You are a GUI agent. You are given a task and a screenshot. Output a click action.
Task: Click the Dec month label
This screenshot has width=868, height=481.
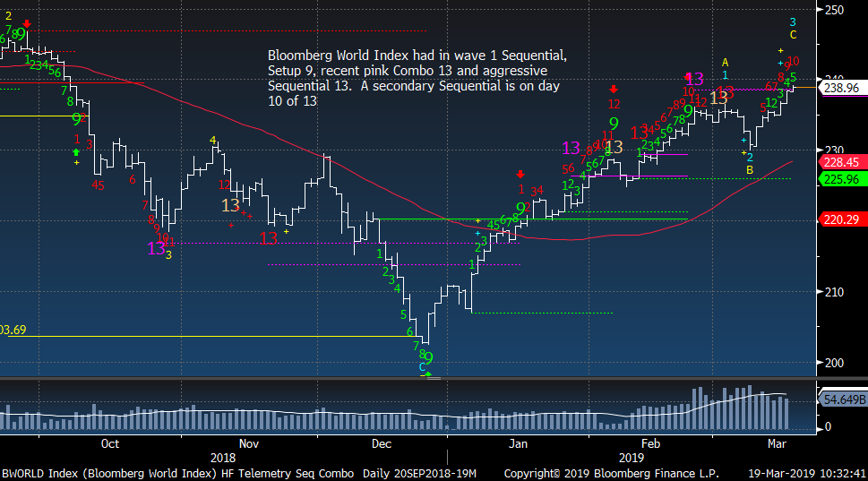pyautogui.click(x=382, y=444)
